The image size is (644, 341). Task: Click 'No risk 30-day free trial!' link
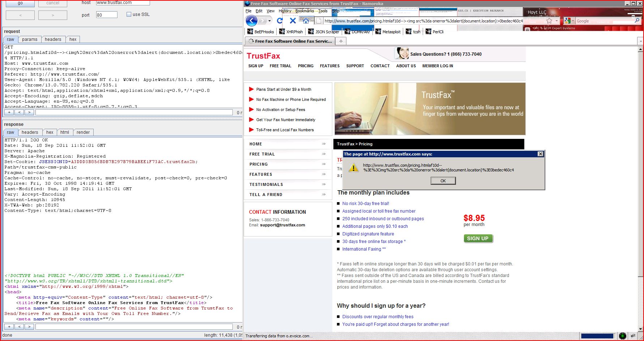point(366,204)
